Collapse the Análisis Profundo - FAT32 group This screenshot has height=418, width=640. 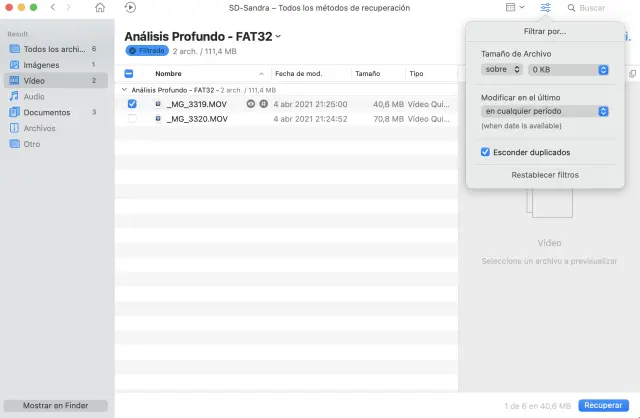coord(125,89)
